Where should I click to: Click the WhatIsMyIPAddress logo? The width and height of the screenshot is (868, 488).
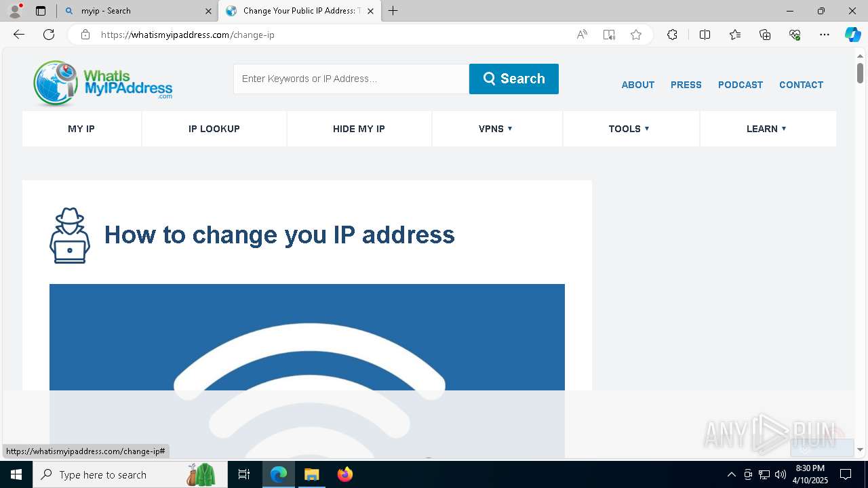(x=102, y=83)
